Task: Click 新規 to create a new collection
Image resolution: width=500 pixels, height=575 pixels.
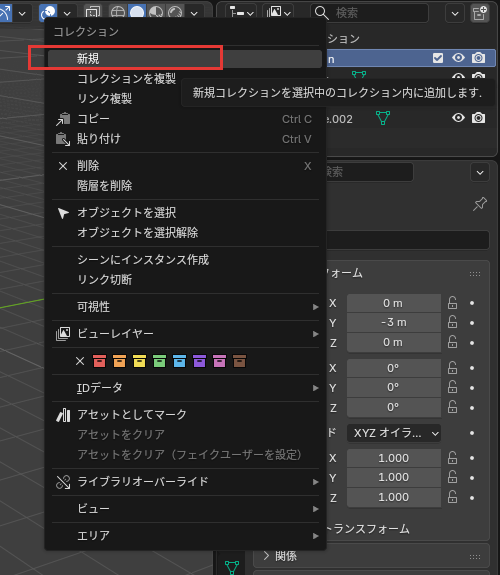Action: tap(185, 59)
